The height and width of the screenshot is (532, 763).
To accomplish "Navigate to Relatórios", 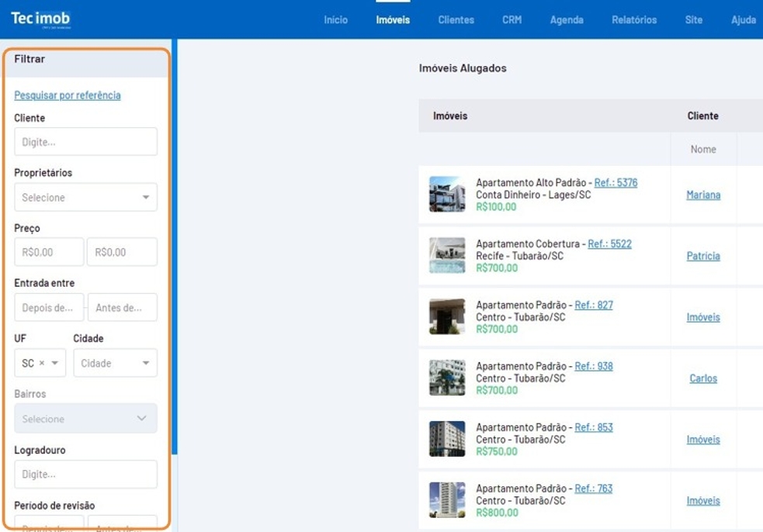I will 633,20.
